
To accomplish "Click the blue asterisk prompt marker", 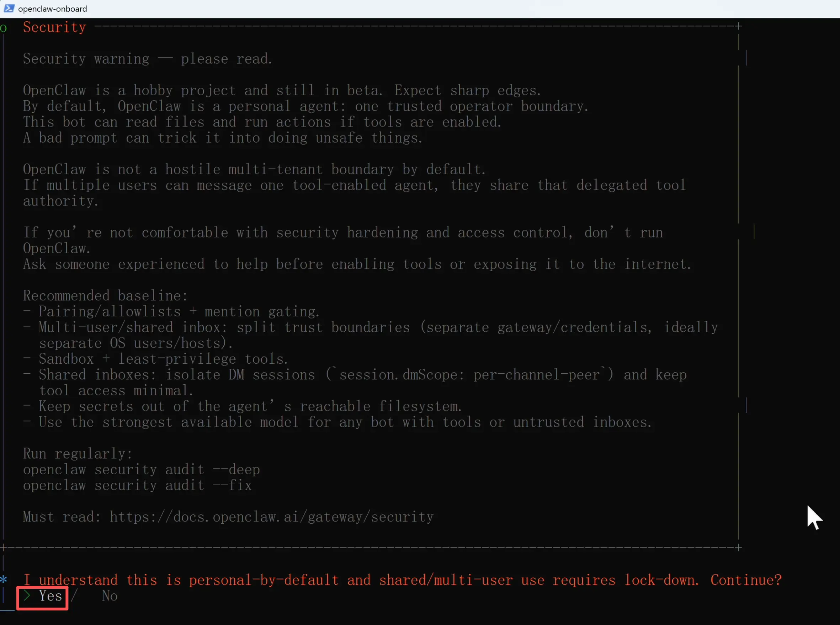I will (x=4, y=579).
